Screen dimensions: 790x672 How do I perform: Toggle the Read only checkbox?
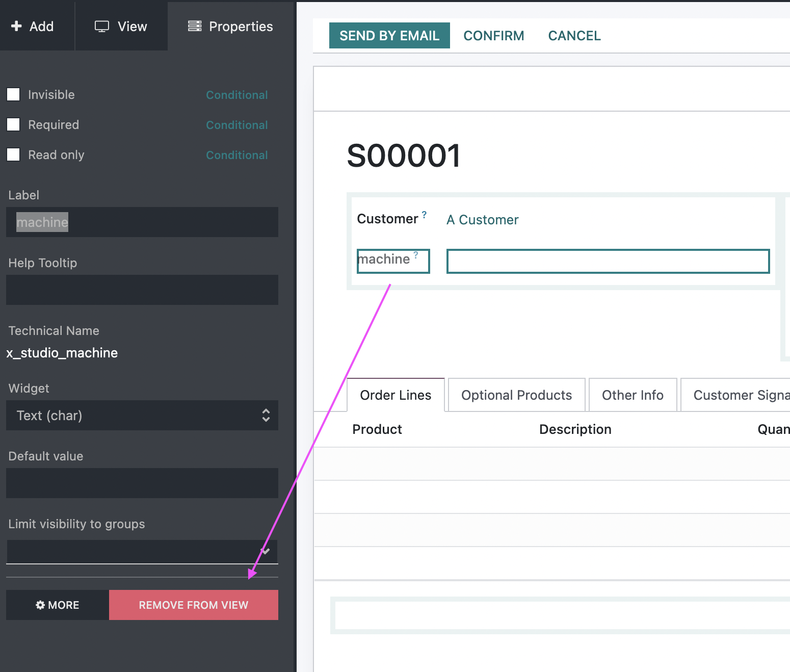coord(13,155)
